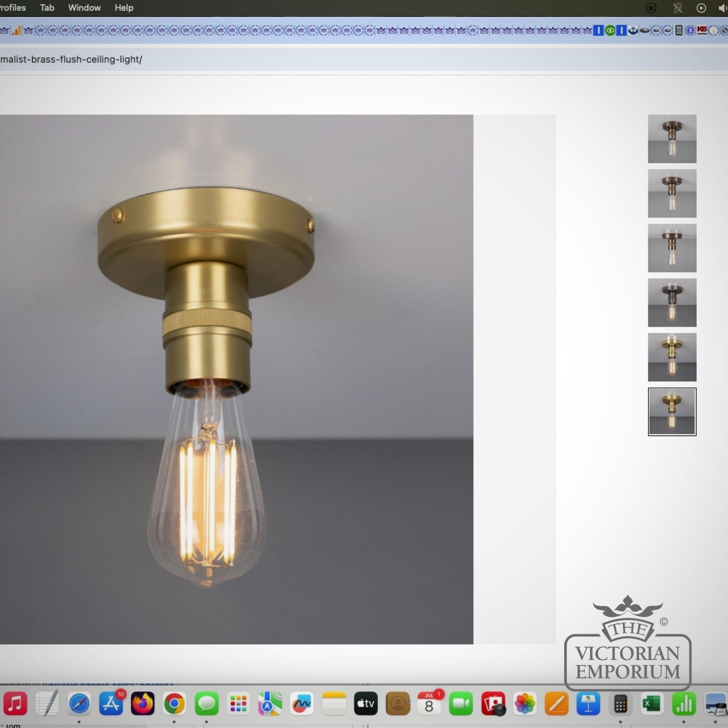The width and height of the screenshot is (728, 728).
Task: Open the Calendar app showing 8
Action: [429, 703]
